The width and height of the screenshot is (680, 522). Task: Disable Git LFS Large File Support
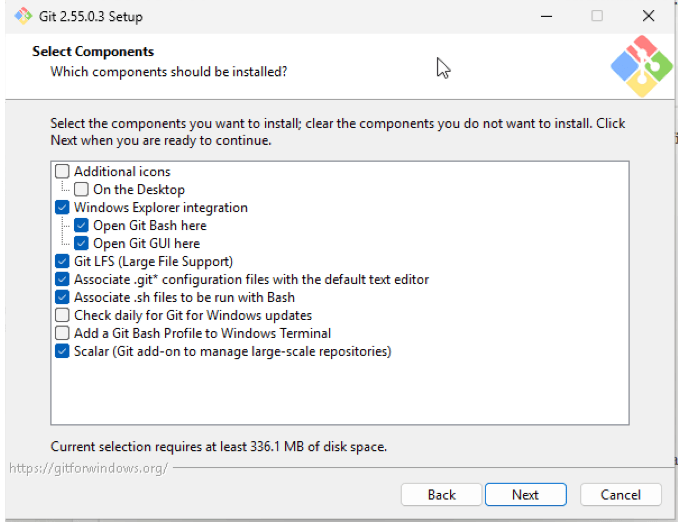[62, 261]
